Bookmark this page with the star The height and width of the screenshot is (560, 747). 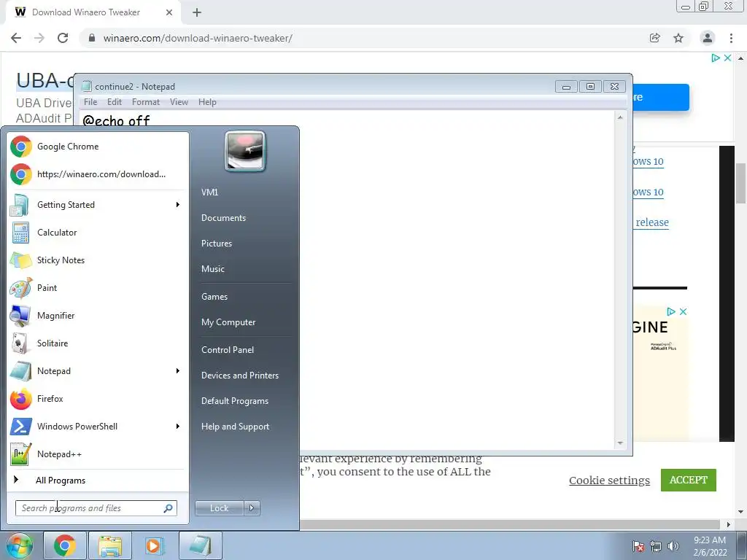(678, 38)
